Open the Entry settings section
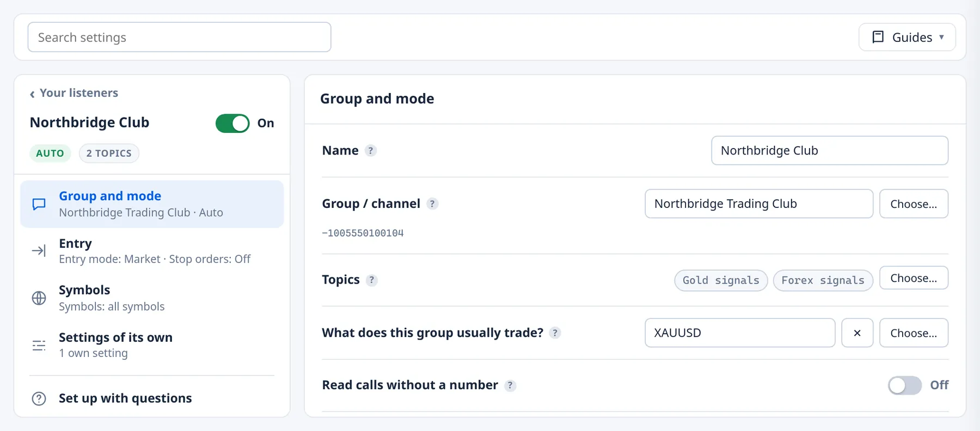 152,251
